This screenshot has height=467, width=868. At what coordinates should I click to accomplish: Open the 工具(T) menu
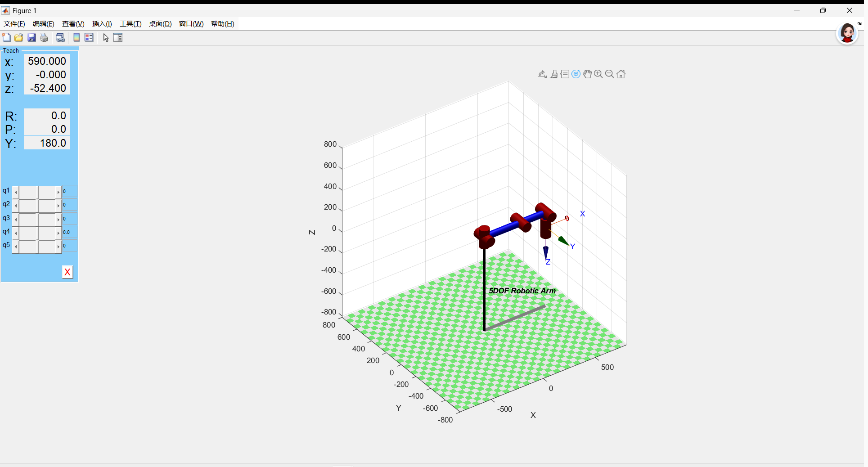(130, 24)
